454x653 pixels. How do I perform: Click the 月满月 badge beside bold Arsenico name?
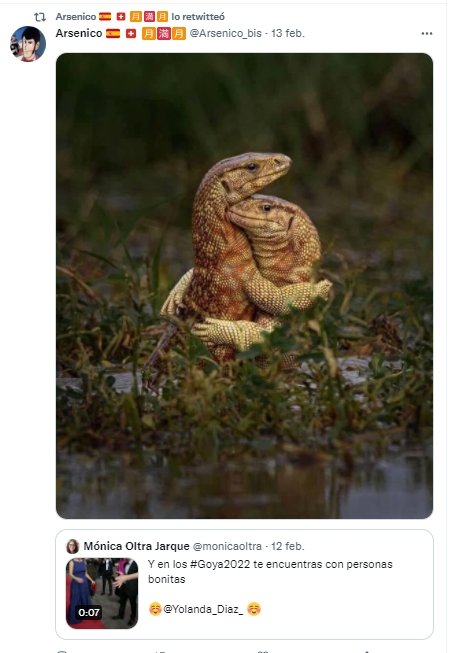pyautogui.click(x=164, y=33)
